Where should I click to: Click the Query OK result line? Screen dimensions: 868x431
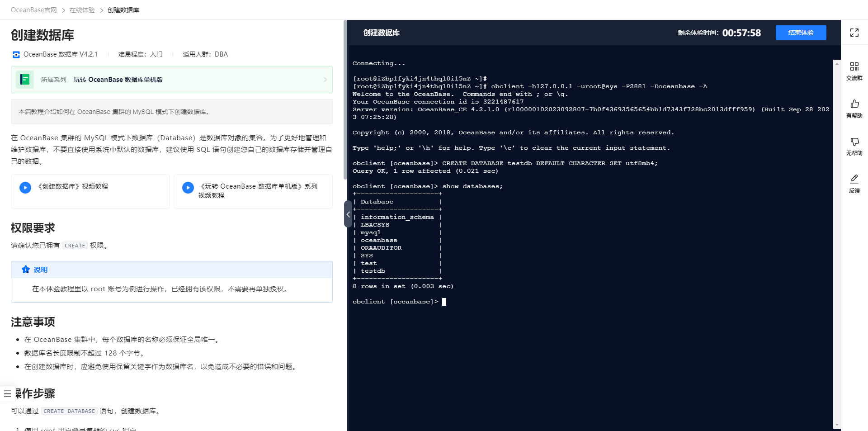[x=425, y=171]
